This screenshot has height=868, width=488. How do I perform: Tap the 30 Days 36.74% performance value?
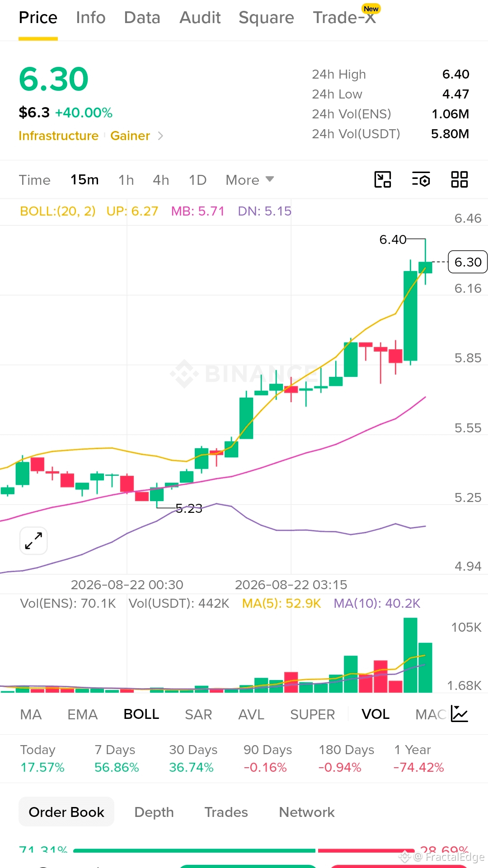coord(191,767)
